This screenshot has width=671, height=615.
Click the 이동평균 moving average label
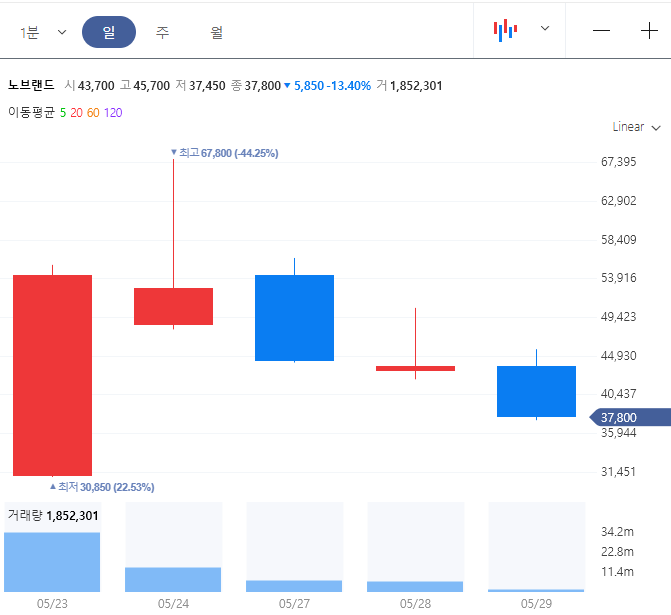[x=32, y=112]
